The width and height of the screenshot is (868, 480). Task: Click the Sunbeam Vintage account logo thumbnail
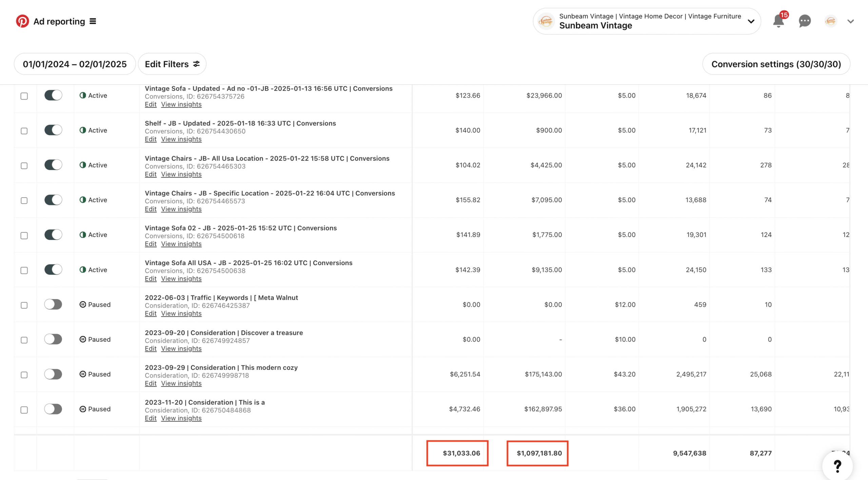pyautogui.click(x=546, y=21)
